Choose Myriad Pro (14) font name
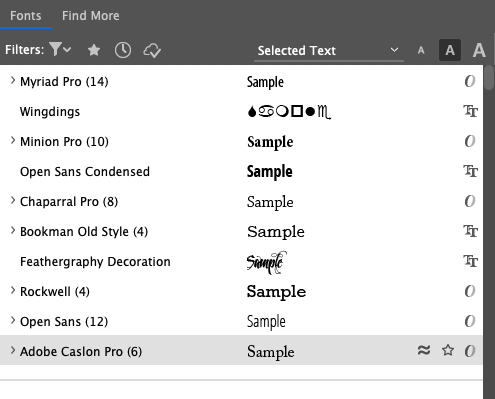495x399 pixels. (64, 82)
